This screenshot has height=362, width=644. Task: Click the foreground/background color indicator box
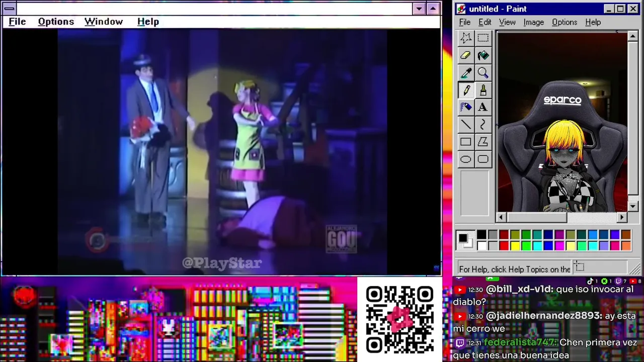465,240
